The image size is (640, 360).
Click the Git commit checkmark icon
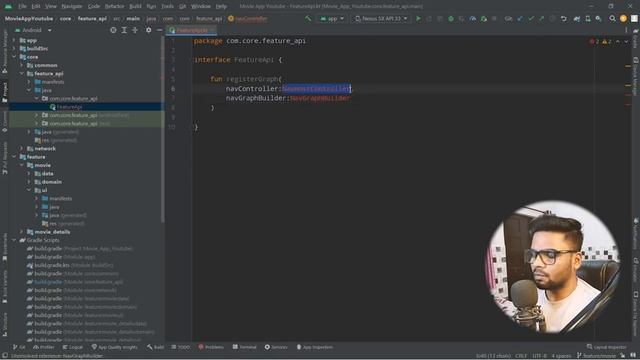click(531, 18)
